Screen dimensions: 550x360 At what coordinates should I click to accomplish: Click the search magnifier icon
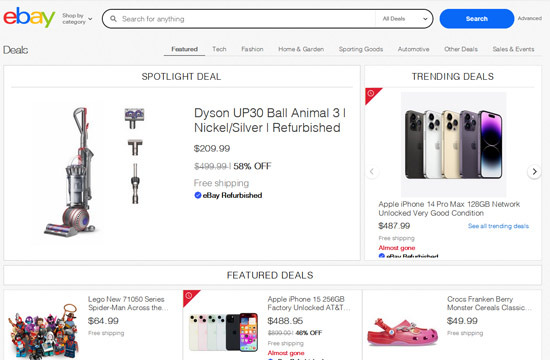pos(113,19)
